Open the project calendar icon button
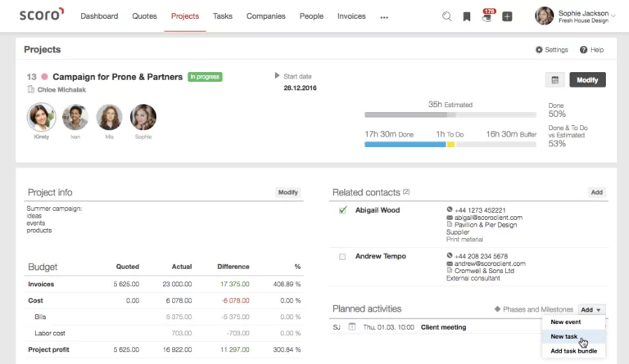Screen dimensions: 629x364 pos(554,79)
